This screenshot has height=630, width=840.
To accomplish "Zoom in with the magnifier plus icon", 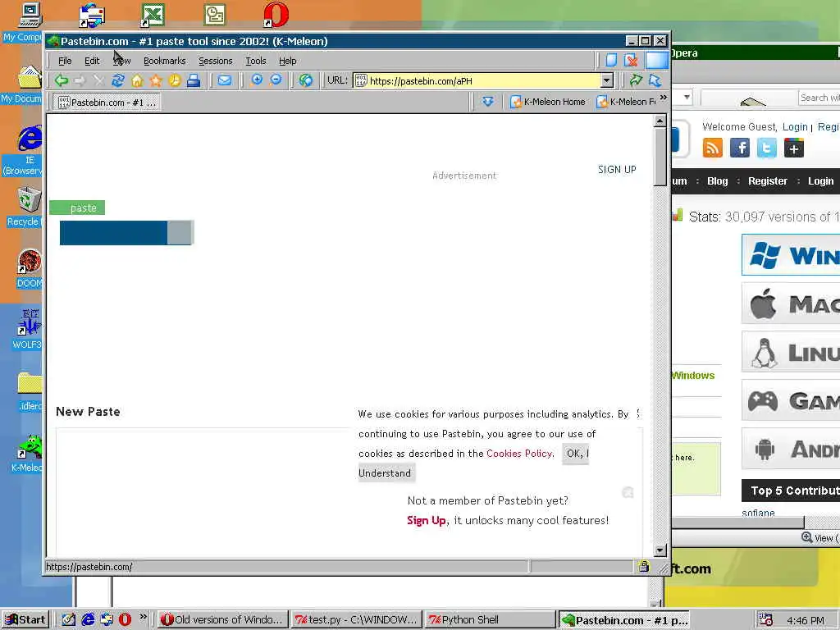I will coord(257,80).
